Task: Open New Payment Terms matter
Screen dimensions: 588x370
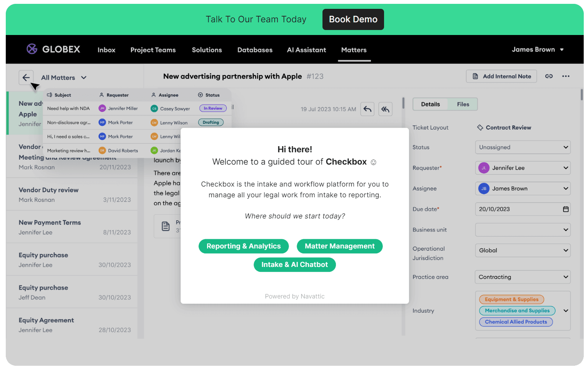Action: pos(72,227)
